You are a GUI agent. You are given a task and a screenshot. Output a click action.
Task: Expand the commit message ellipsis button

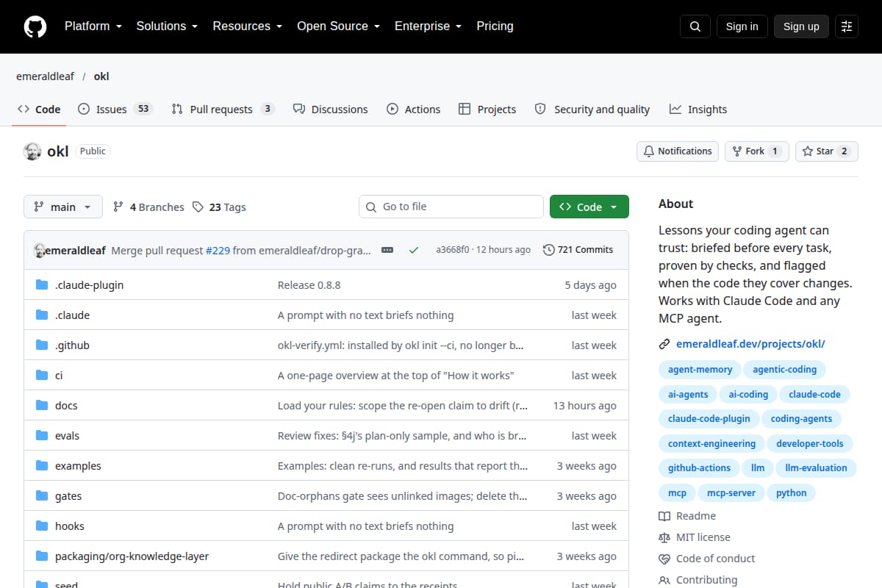coord(387,250)
